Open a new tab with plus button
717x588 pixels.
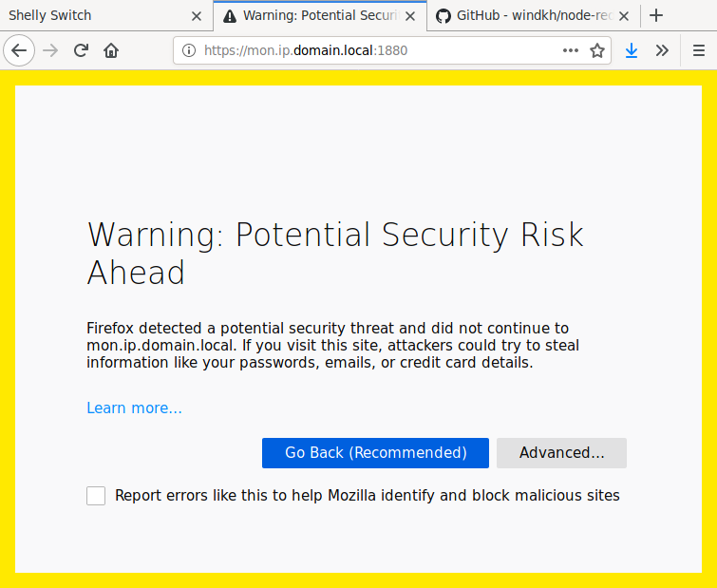(x=656, y=15)
